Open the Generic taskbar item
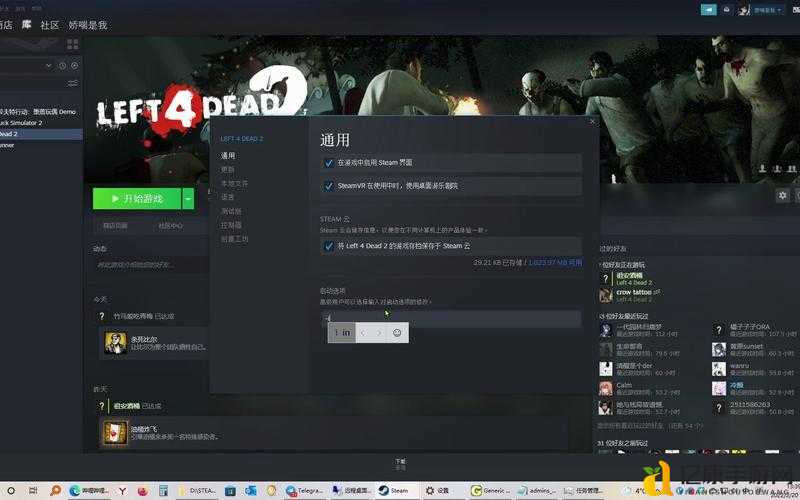 488,491
